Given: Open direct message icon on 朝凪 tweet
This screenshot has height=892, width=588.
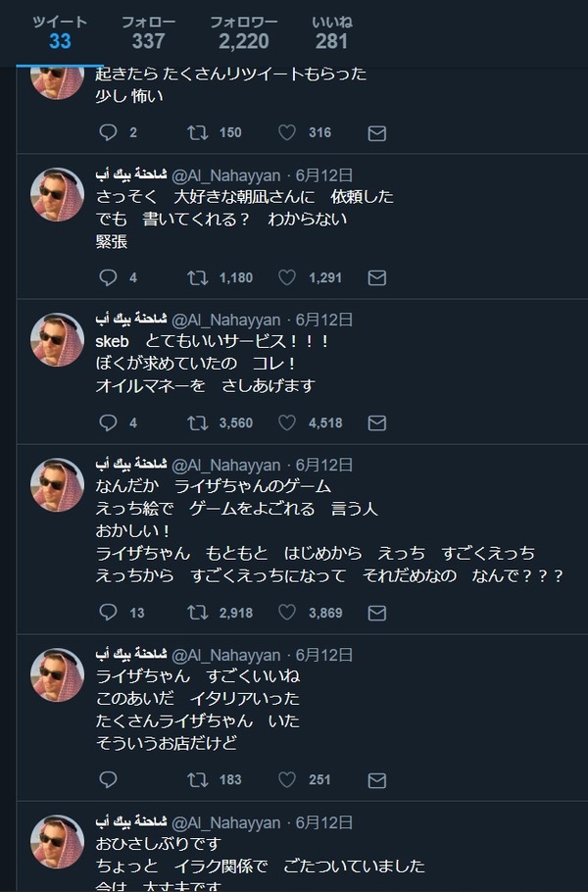Looking at the screenshot, I should (x=377, y=277).
